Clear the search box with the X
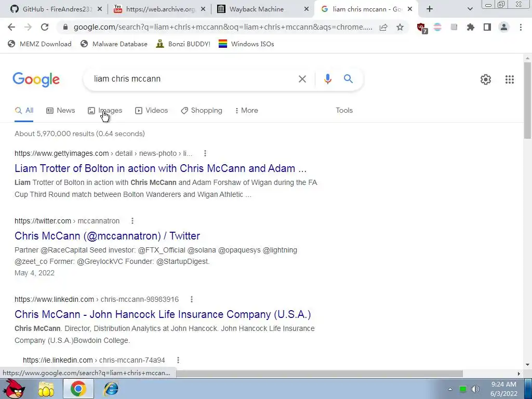 coord(302,79)
